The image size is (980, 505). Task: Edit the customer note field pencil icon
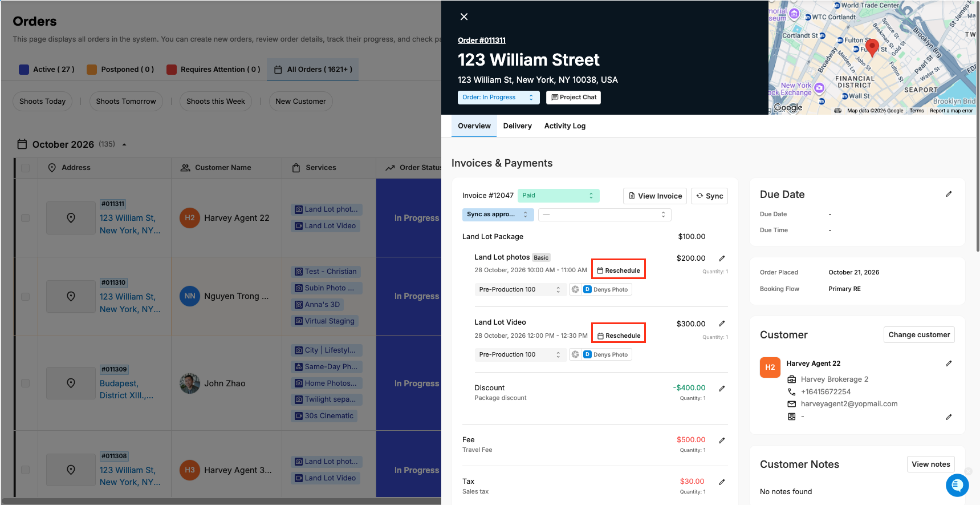[949, 417]
